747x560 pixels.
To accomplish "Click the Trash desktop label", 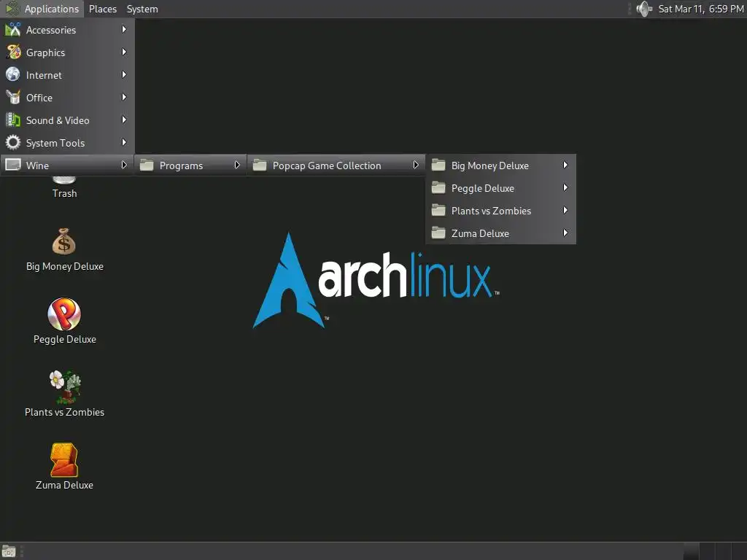I will (x=64, y=193).
